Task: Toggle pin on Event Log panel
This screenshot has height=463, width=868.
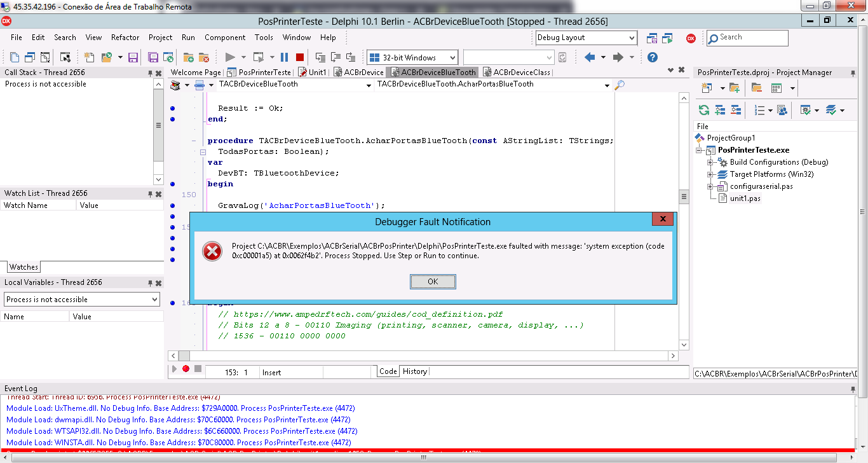Action: coord(853,389)
